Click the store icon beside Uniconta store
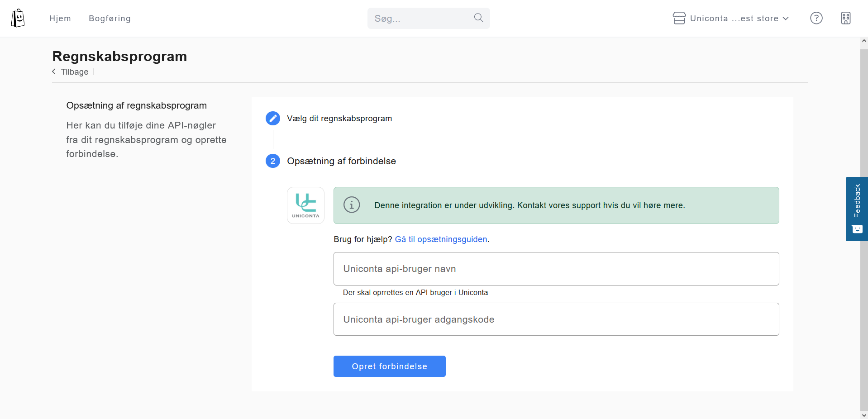The image size is (868, 419). pos(679,18)
